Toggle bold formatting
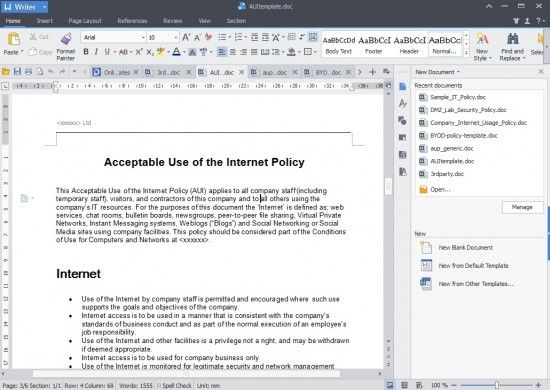This screenshot has height=390, width=550. click(86, 52)
